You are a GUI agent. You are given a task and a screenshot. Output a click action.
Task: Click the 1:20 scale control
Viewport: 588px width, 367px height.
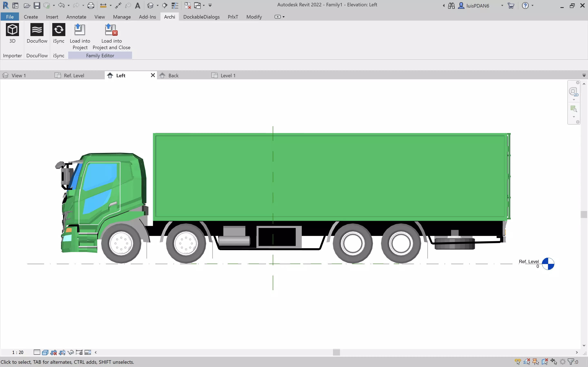point(18,352)
